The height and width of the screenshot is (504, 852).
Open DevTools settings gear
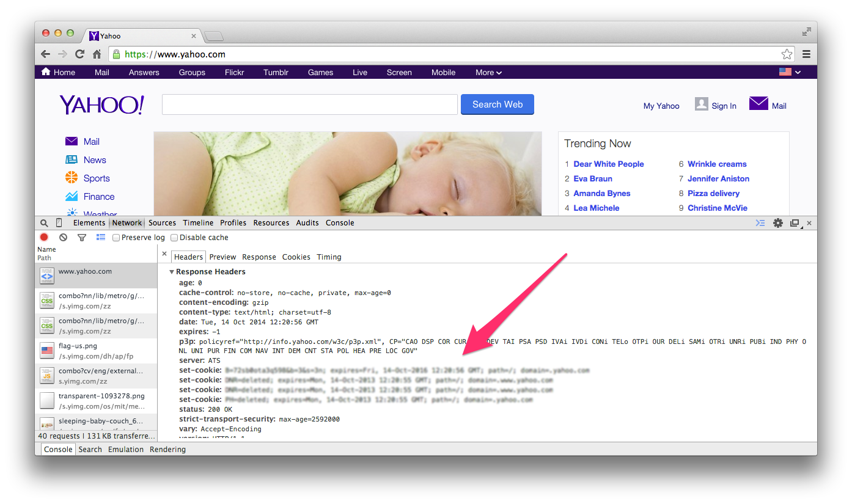[x=778, y=223]
